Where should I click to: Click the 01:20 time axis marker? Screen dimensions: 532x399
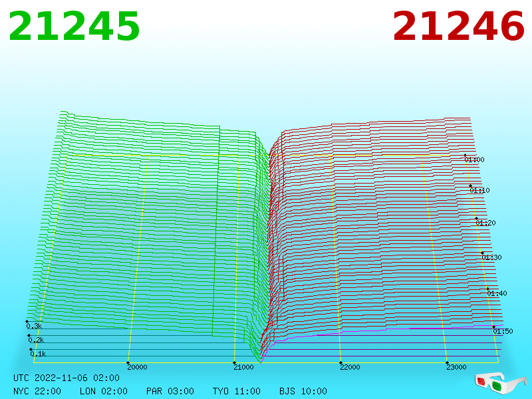click(485, 223)
